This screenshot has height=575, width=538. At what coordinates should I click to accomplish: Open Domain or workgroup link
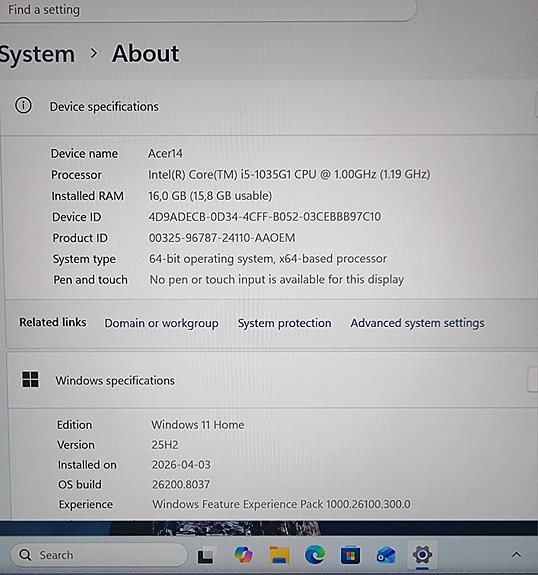tap(161, 323)
